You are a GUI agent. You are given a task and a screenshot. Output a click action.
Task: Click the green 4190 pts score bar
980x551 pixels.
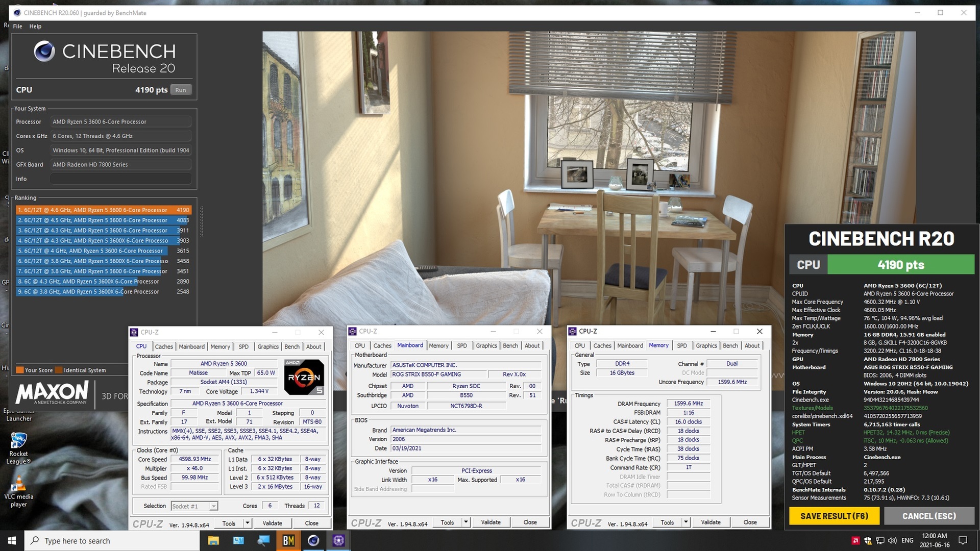pyautogui.click(x=901, y=265)
